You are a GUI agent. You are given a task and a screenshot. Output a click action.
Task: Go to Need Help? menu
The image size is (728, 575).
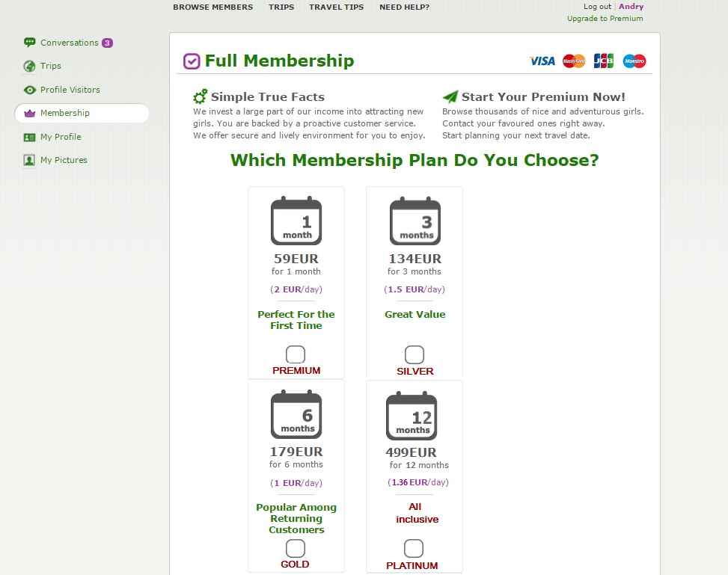[404, 7]
